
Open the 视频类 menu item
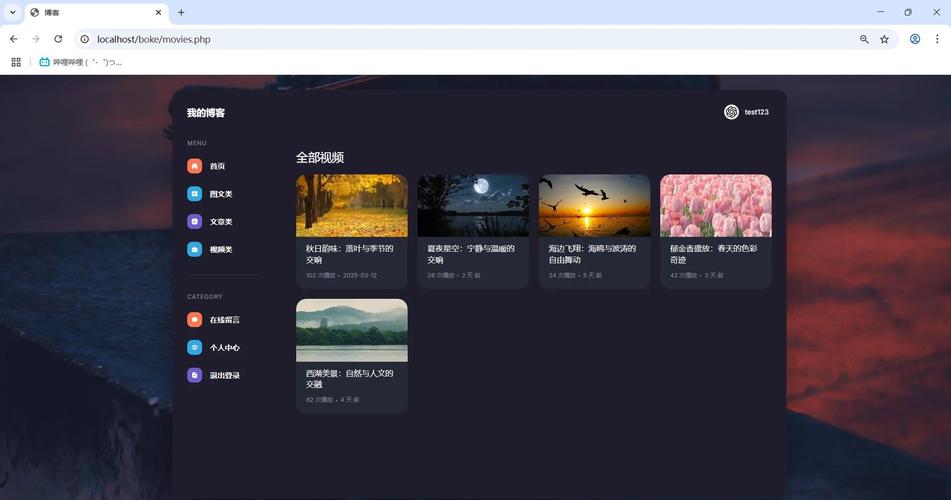[x=221, y=249]
